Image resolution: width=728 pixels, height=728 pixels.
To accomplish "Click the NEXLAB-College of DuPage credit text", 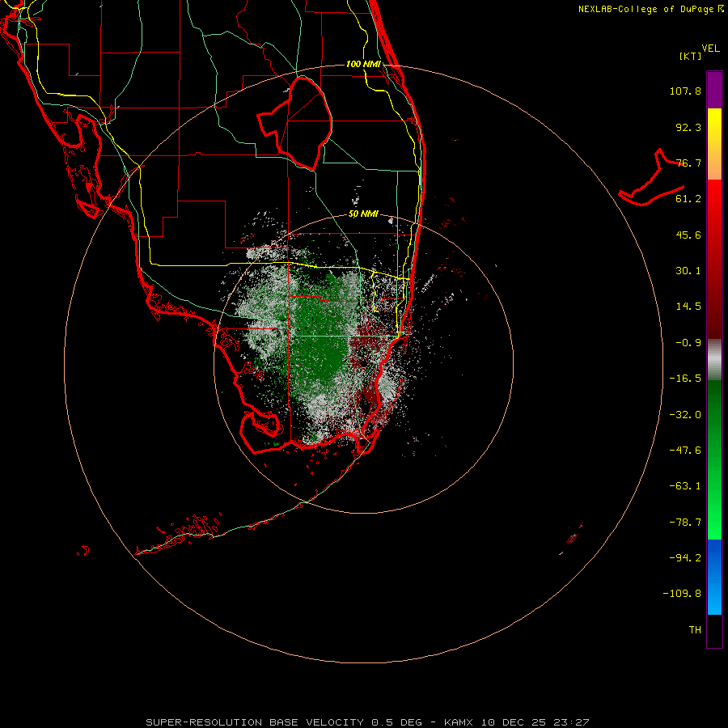I will [x=650, y=9].
